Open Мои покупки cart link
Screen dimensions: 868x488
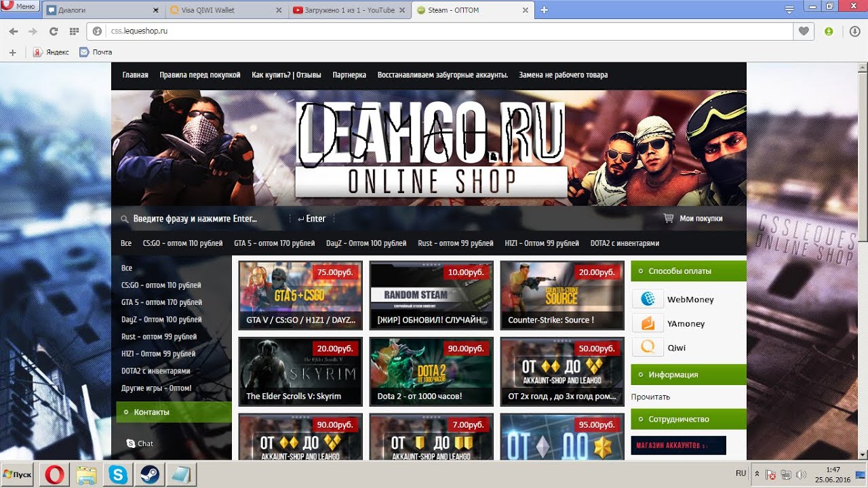point(693,219)
